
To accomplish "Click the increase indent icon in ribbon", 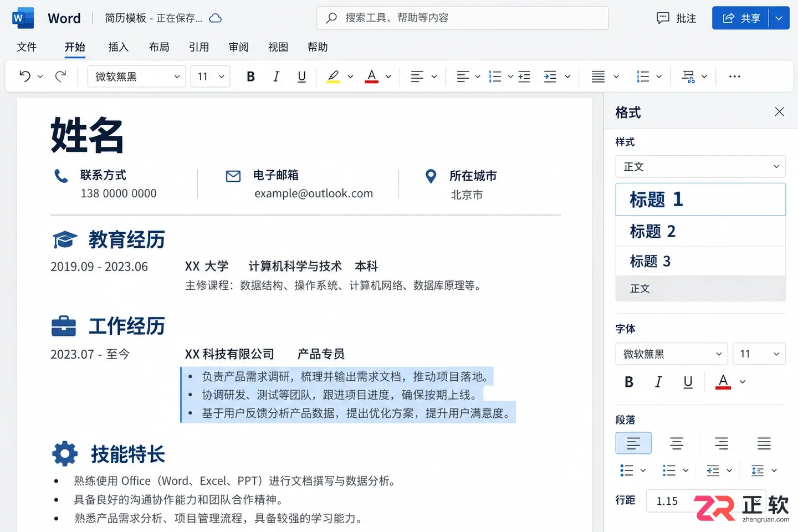I will (550, 76).
